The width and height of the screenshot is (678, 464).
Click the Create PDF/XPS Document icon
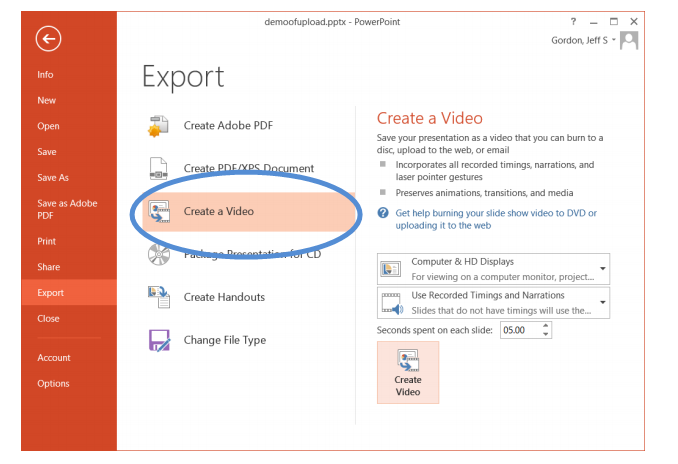pos(158,169)
